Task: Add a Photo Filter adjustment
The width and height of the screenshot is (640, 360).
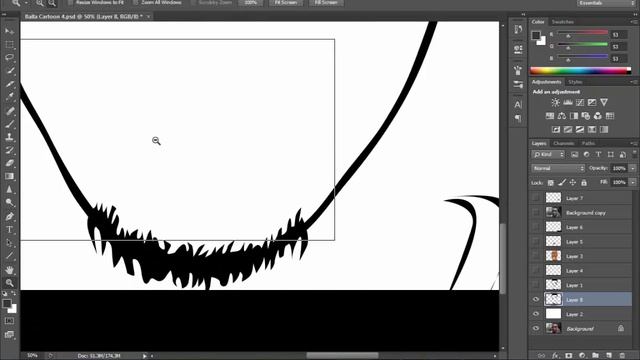Action: coord(586,116)
